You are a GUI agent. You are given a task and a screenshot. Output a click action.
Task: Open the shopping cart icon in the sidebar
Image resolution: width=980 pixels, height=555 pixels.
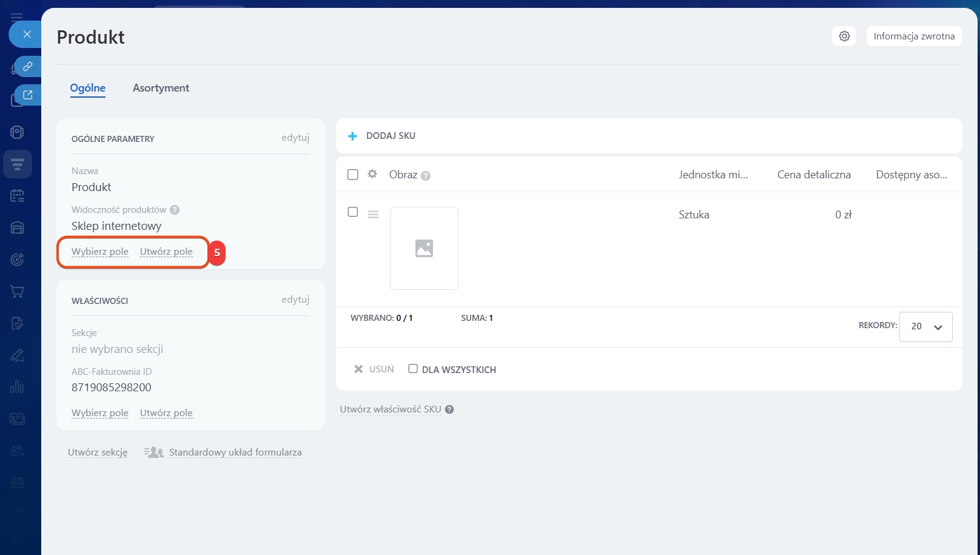[17, 292]
